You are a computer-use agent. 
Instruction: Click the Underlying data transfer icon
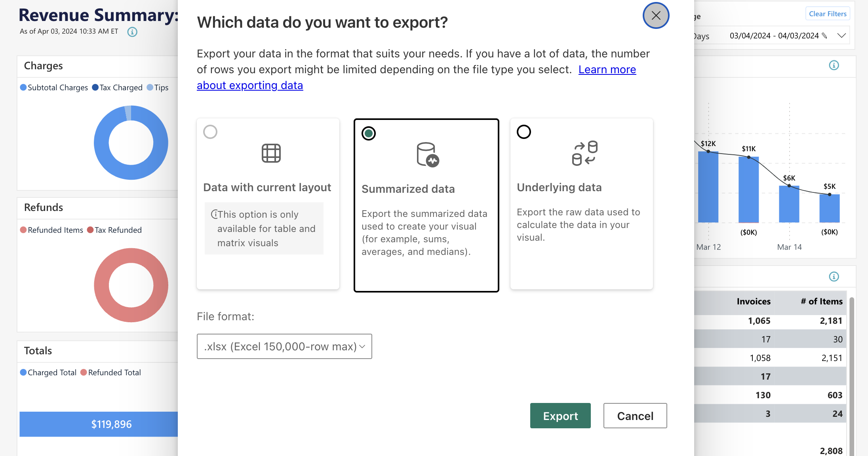coord(584,153)
